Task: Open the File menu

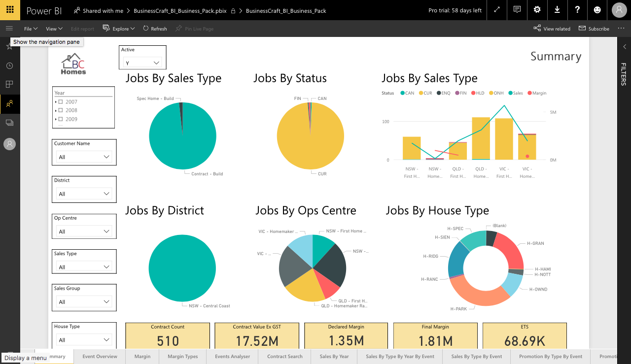Action: coord(31,29)
